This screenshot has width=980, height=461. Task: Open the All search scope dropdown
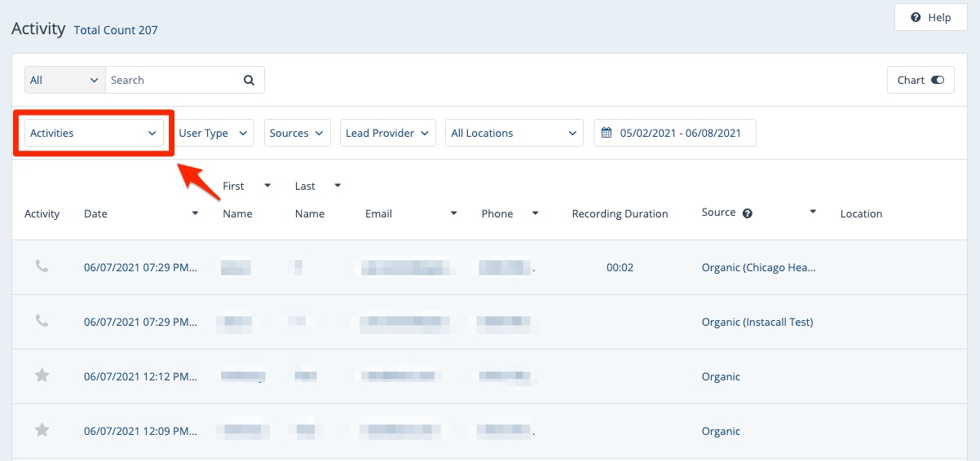pyautogui.click(x=64, y=80)
